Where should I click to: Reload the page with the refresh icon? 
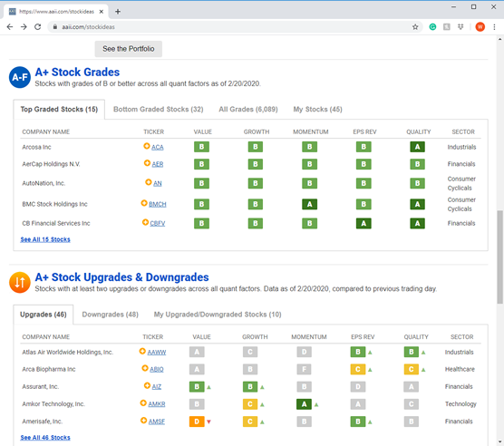37,27
